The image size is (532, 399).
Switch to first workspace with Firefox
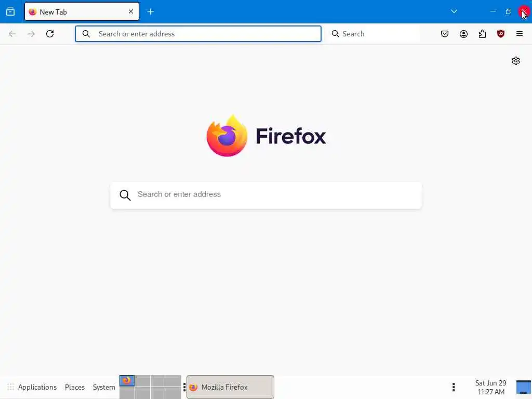[127, 381]
